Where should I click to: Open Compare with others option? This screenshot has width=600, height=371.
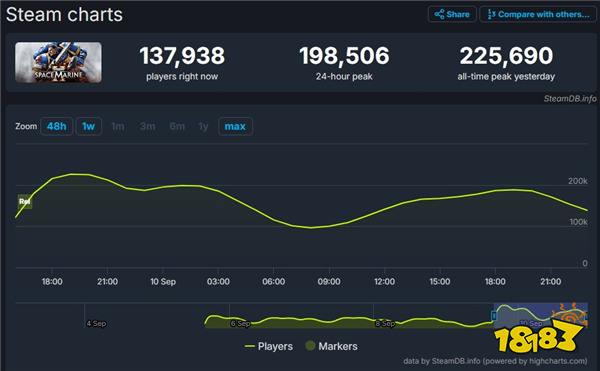coord(538,15)
